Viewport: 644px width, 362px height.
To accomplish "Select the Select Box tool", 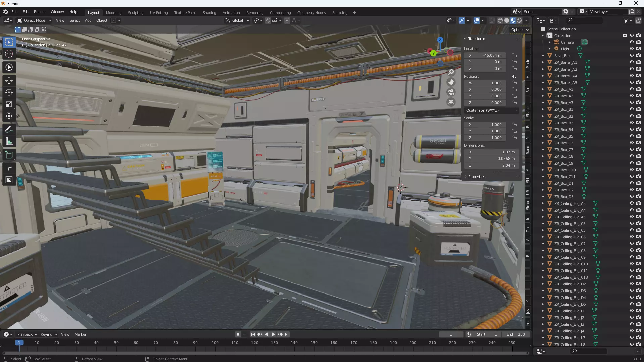I will pyautogui.click(x=9, y=42).
